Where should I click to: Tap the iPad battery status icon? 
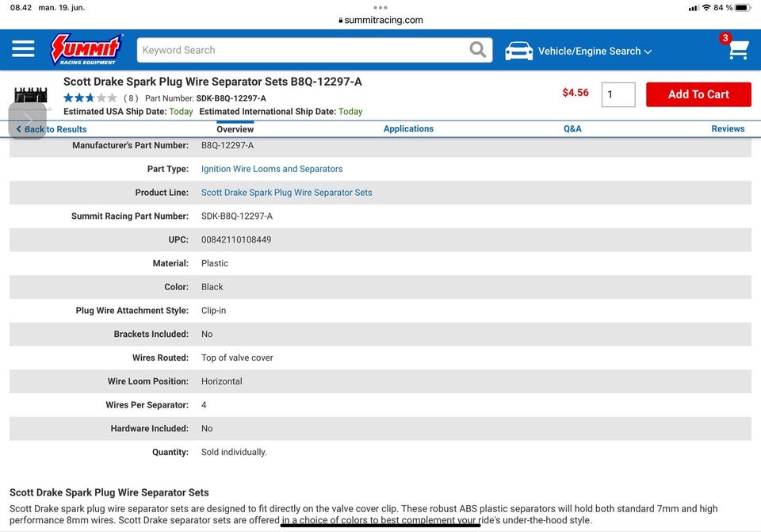pyautogui.click(x=742, y=7)
